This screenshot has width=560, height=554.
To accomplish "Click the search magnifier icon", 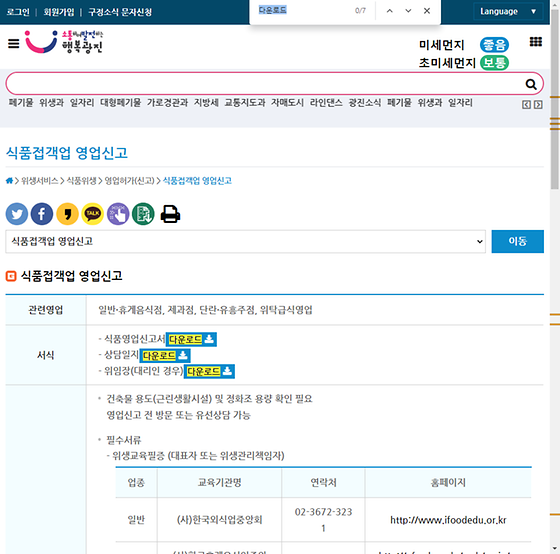I will click(531, 84).
